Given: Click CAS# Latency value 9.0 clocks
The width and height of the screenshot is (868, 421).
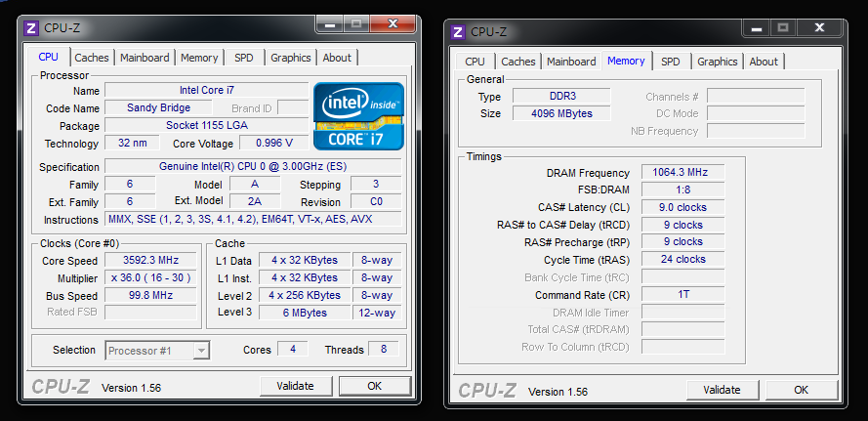Looking at the screenshot, I should (683, 207).
